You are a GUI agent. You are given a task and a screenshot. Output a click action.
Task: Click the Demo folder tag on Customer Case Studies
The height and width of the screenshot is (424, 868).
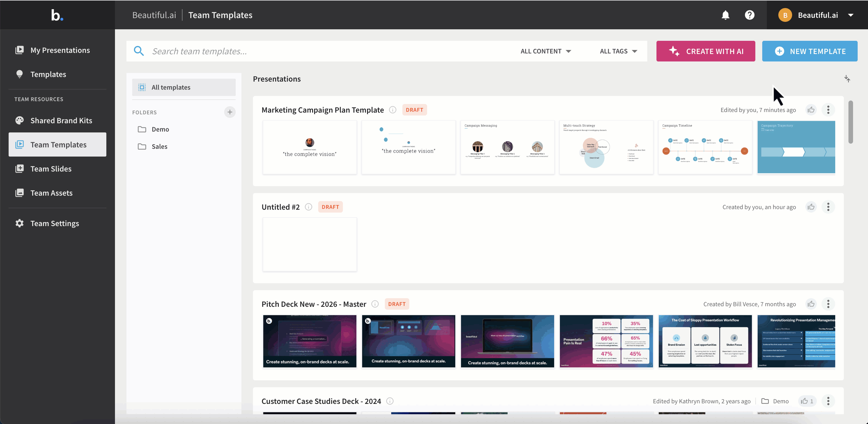[x=775, y=401]
